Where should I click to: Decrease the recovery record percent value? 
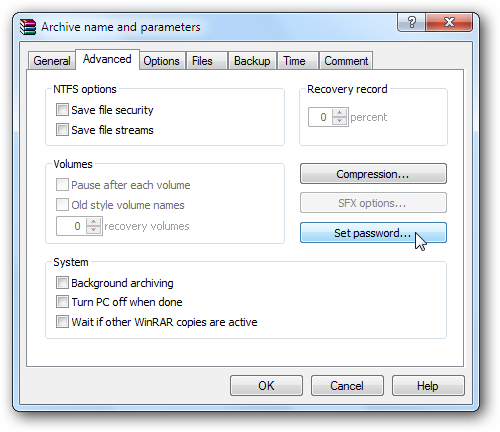tap(339, 121)
